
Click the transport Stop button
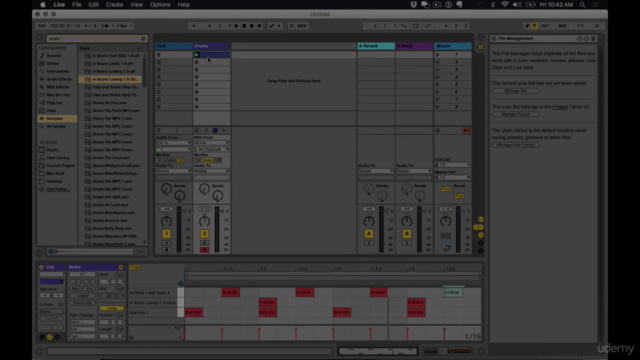coord(244,26)
